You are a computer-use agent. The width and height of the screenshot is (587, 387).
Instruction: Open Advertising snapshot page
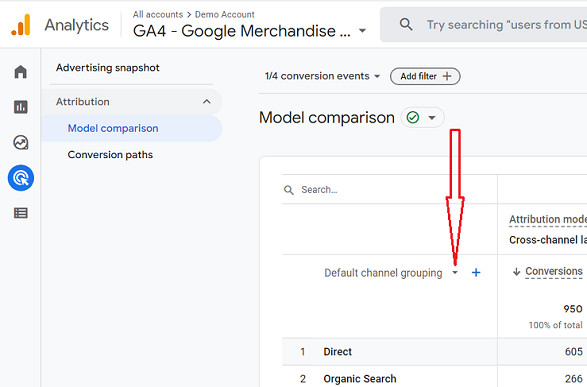click(x=107, y=68)
